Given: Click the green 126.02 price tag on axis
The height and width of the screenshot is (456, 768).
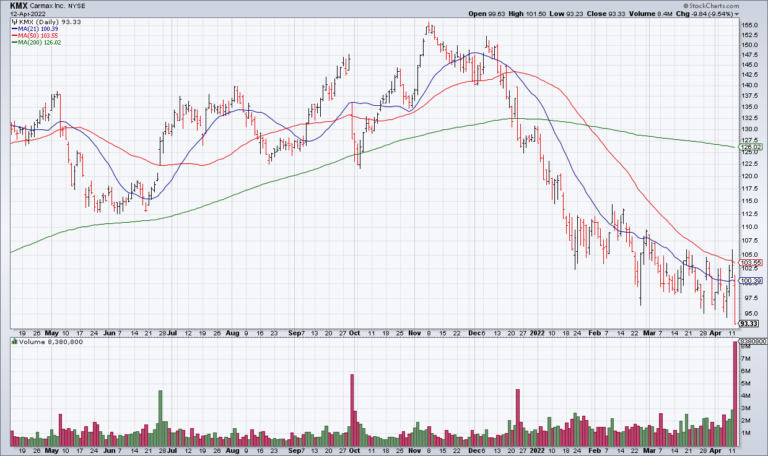Looking at the screenshot, I should pos(751,147).
